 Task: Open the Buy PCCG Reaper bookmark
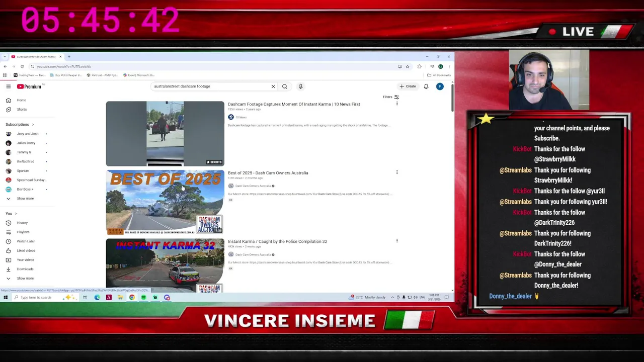pos(65,75)
